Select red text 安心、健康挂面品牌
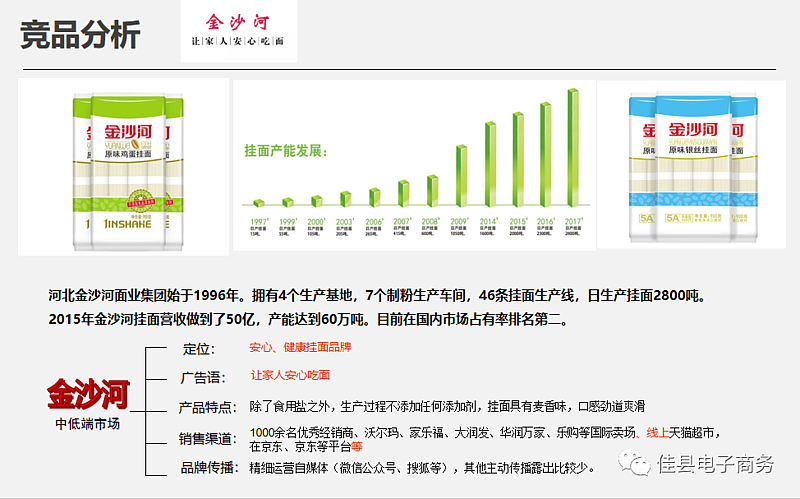 pyautogui.click(x=300, y=347)
